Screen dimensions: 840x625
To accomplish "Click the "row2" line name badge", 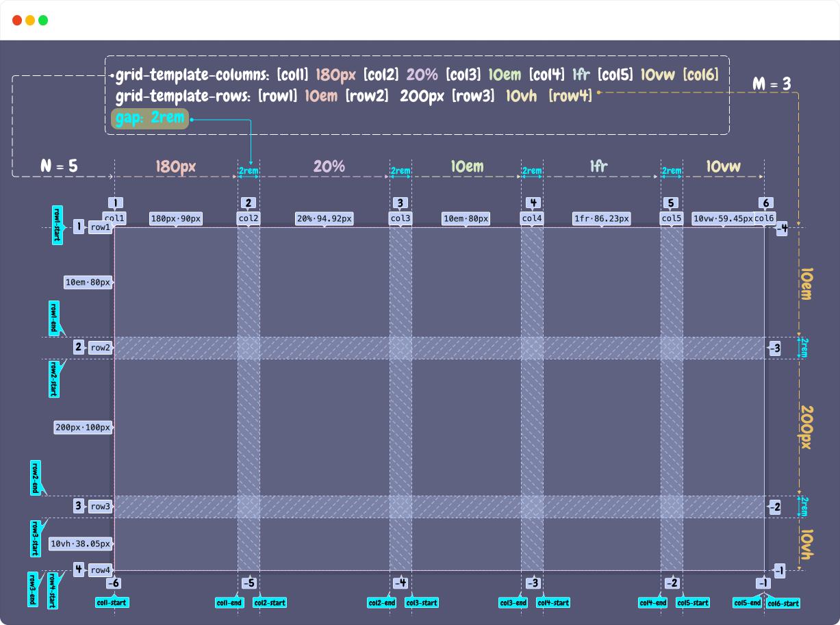I will point(100,348).
